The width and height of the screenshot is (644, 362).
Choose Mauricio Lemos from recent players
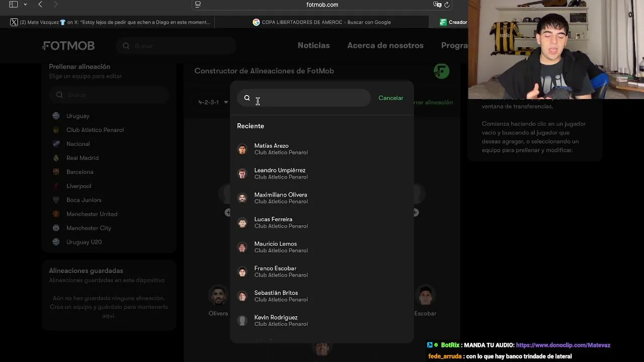pos(322,247)
